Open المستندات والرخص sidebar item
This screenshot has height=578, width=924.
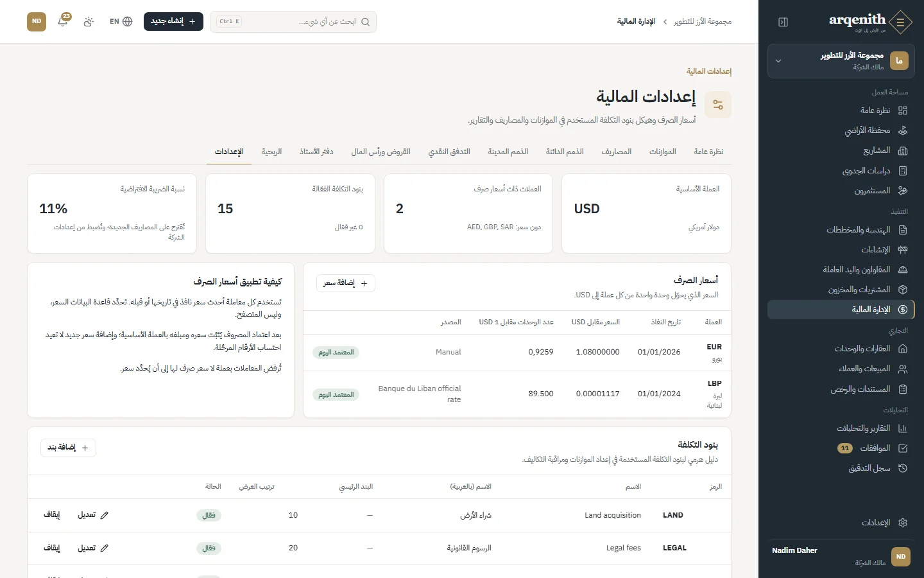[841, 389]
